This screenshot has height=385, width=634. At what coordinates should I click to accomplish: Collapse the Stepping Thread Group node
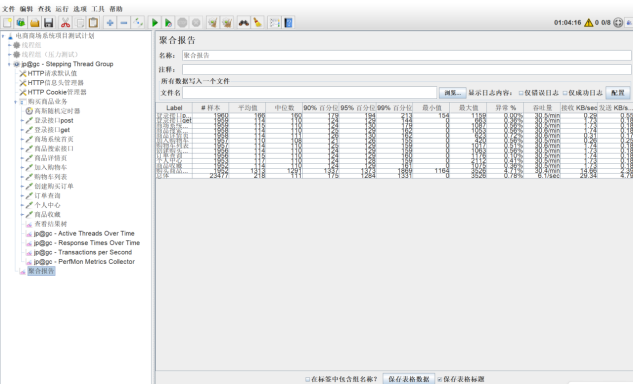(9, 64)
